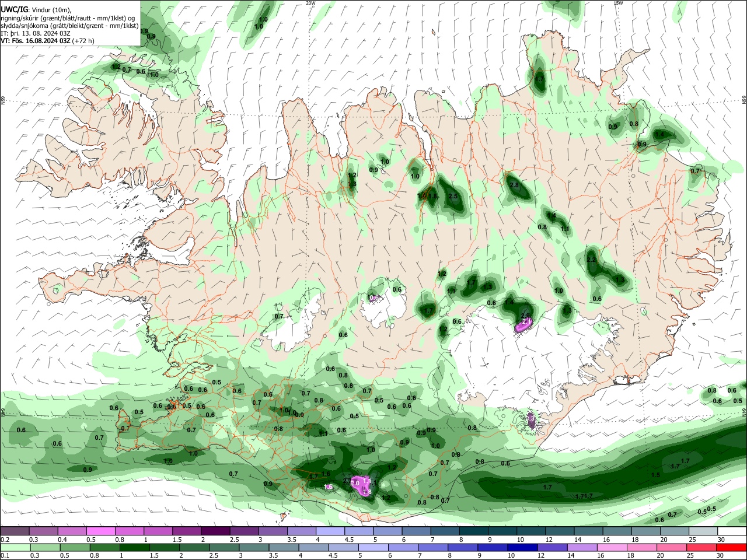This screenshot has height=560, width=747.
Task: Click the darkest green 1 rain swatch
Action: [134, 548]
